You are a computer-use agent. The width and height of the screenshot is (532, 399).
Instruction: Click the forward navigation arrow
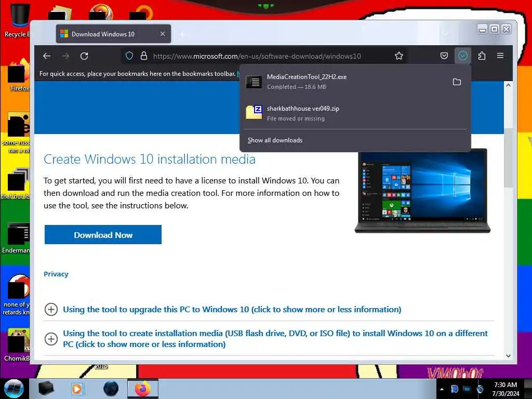click(x=65, y=56)
